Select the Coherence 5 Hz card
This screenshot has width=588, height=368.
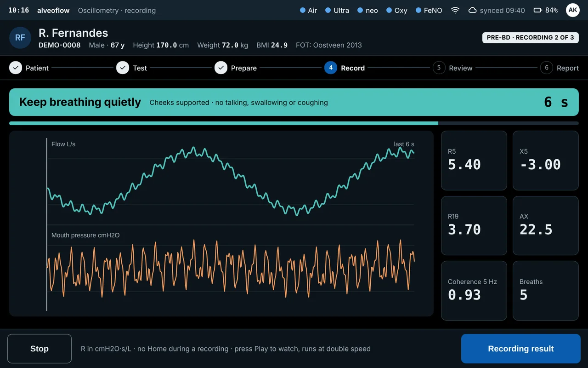pos(474,291)
